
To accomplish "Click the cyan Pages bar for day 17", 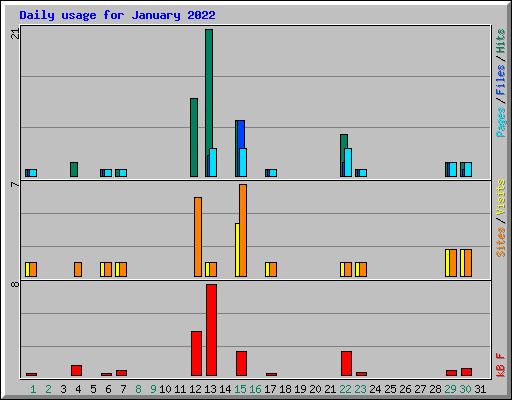I will pyautogui.click(x=273, y=173).
